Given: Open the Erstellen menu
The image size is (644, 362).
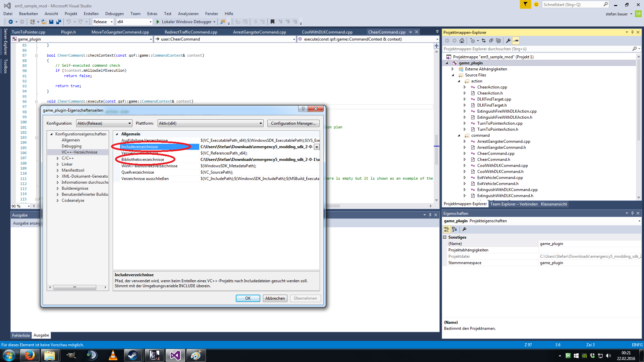Looking at the screenshot, I should (91, 14).
